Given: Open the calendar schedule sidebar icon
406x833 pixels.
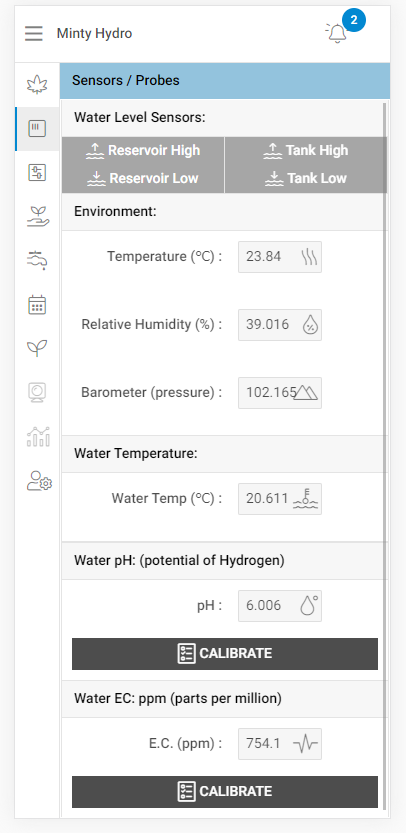Looking at the screenshot, I should click(37, 305).
